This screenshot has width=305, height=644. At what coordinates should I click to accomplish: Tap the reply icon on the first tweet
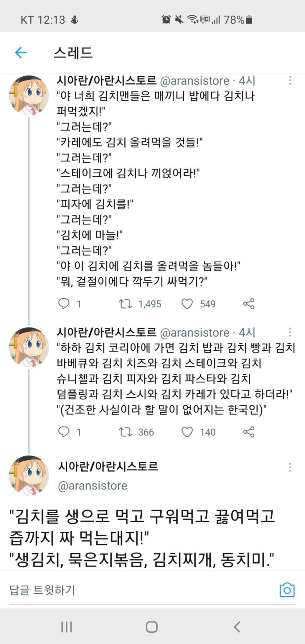pos(64,304)
